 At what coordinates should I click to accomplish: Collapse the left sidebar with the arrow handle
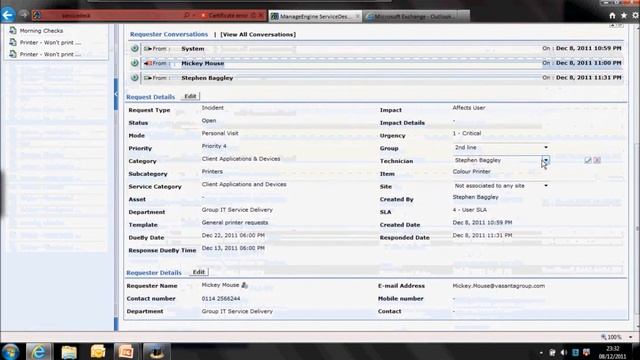point(116,94)
